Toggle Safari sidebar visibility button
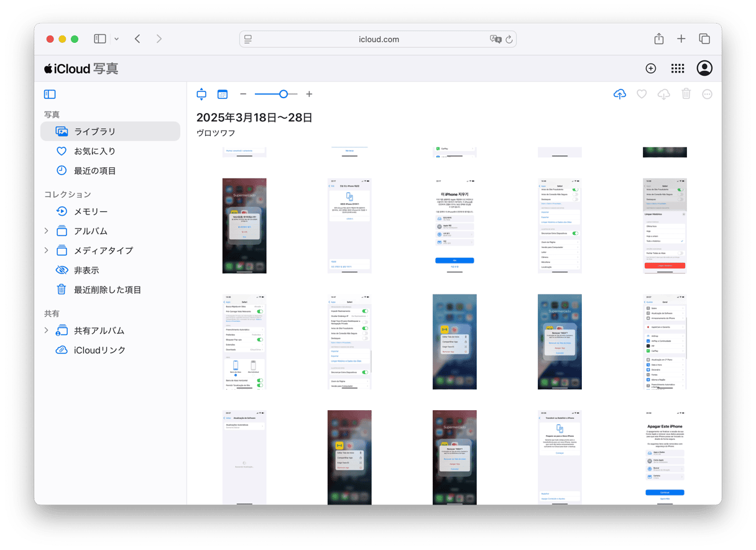The width and height of the screenshot is (756, 550). point(100,39)
